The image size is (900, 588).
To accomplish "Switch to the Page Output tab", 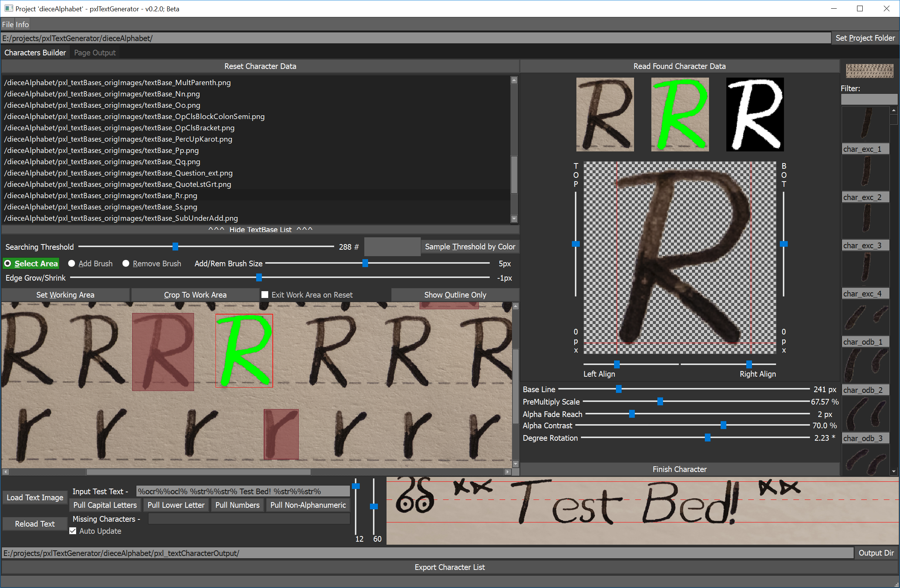I will point(95,53).
